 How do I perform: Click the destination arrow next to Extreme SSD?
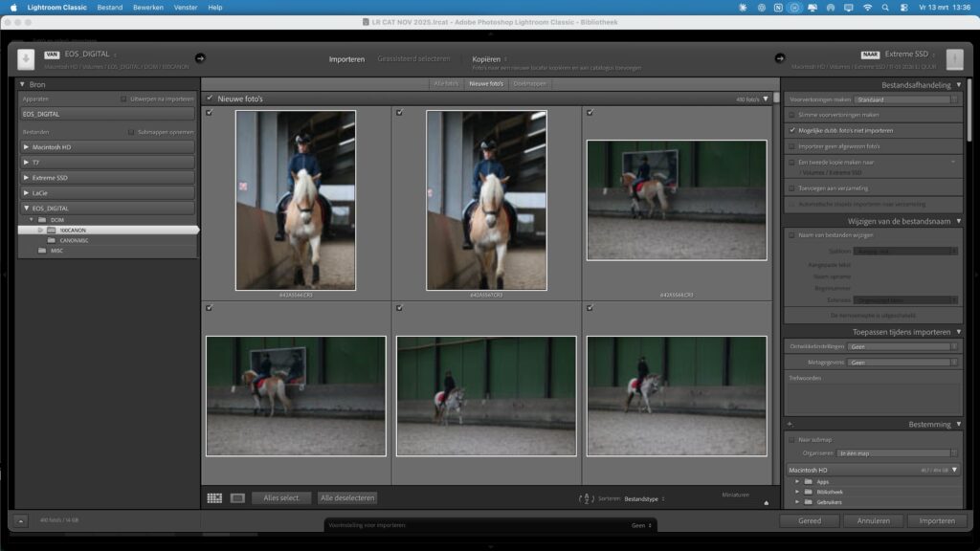click(x=780, y=57)
